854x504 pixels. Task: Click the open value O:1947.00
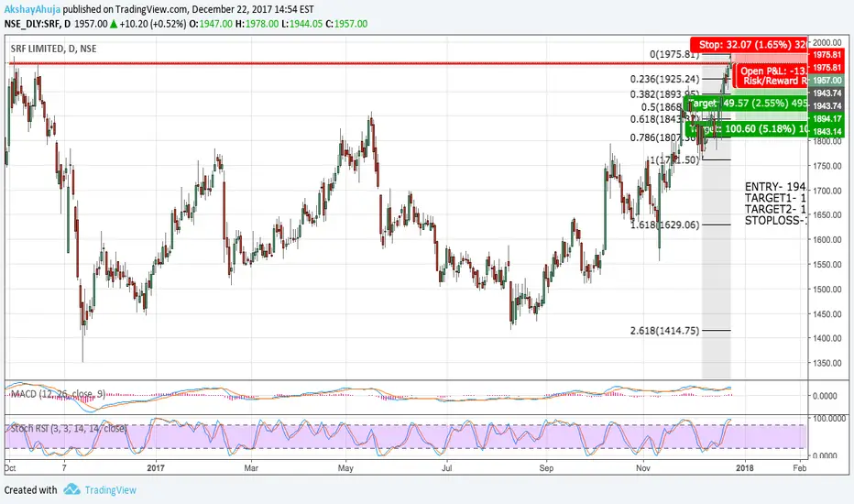[x=211, y=24]
